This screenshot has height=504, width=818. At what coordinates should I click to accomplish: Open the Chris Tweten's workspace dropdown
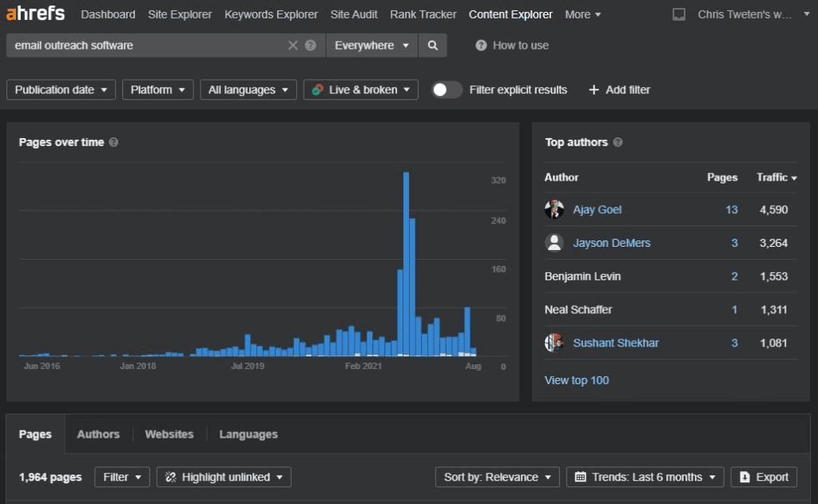pyautogui.click(x=753, y=14)
